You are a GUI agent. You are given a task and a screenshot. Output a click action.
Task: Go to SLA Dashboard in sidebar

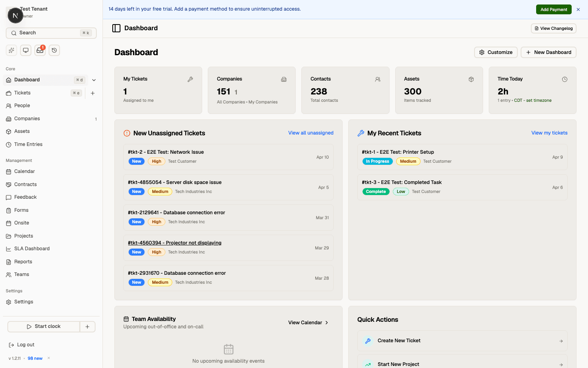click(32, 249)
